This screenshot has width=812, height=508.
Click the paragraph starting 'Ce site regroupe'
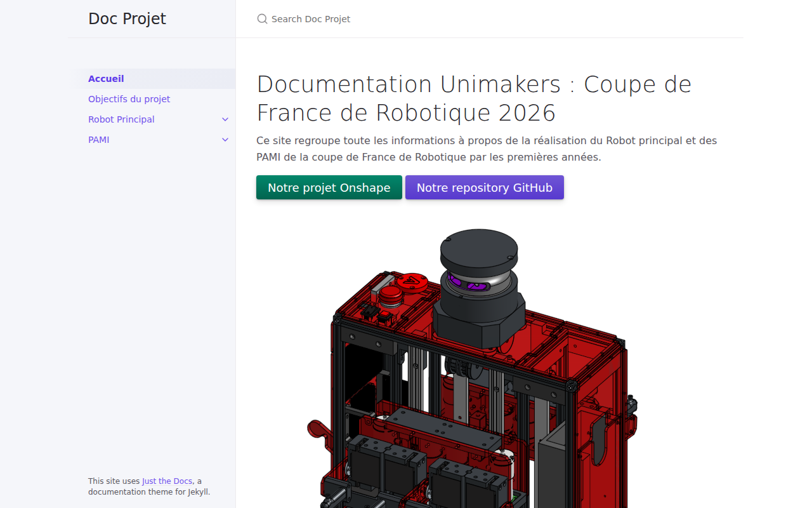pyautogui.click(x=487, y=149)
